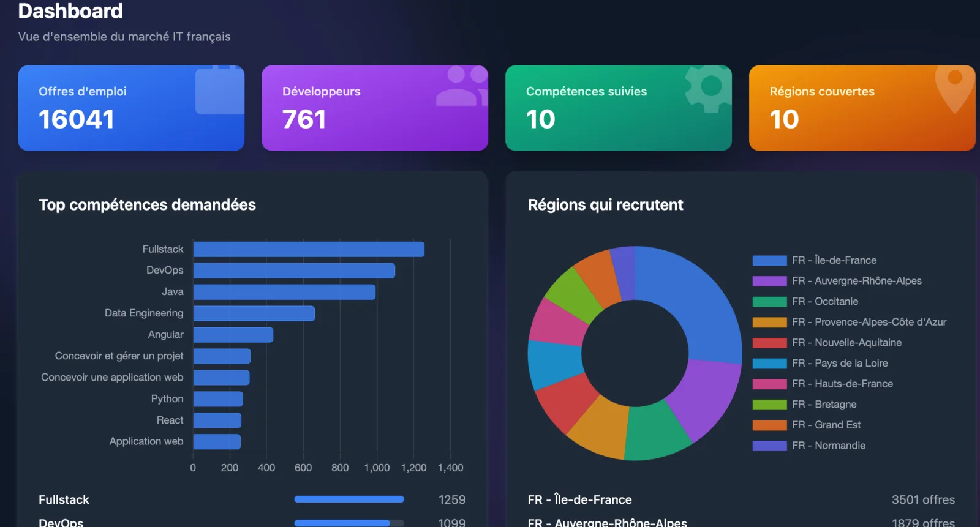Viewport: 980px width, 527px height.
Task: Click the Java bar in the chart
Action: pos(284,292)
